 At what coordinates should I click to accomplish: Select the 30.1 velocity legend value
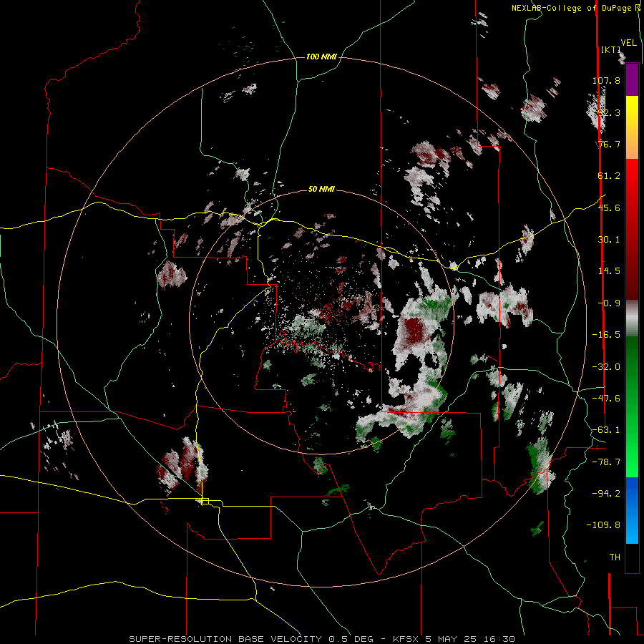tap(609, 240)
